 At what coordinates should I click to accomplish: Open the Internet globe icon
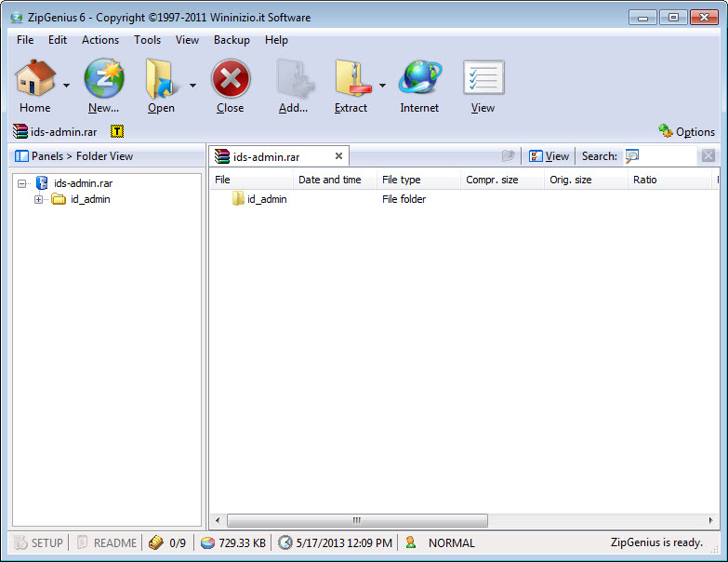[x=419, y=77]
